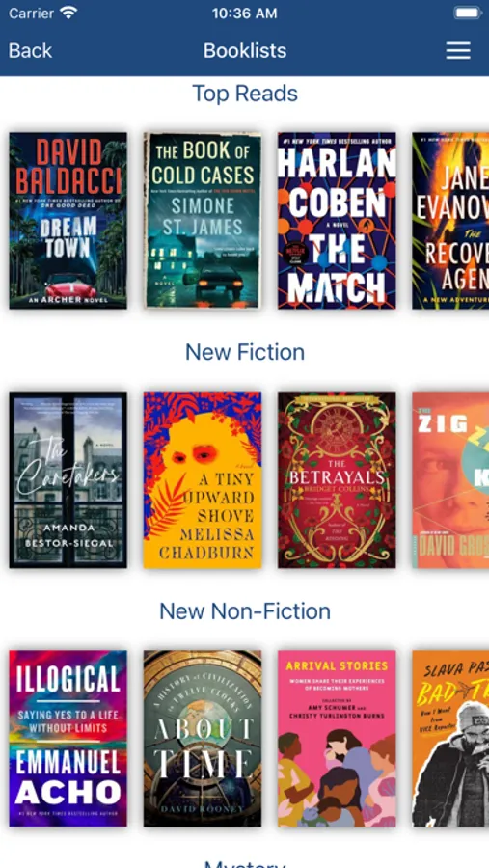Select The Betrayals by Bridget Collins
This screenshot has width=489, height=868.
coord(337,479)
